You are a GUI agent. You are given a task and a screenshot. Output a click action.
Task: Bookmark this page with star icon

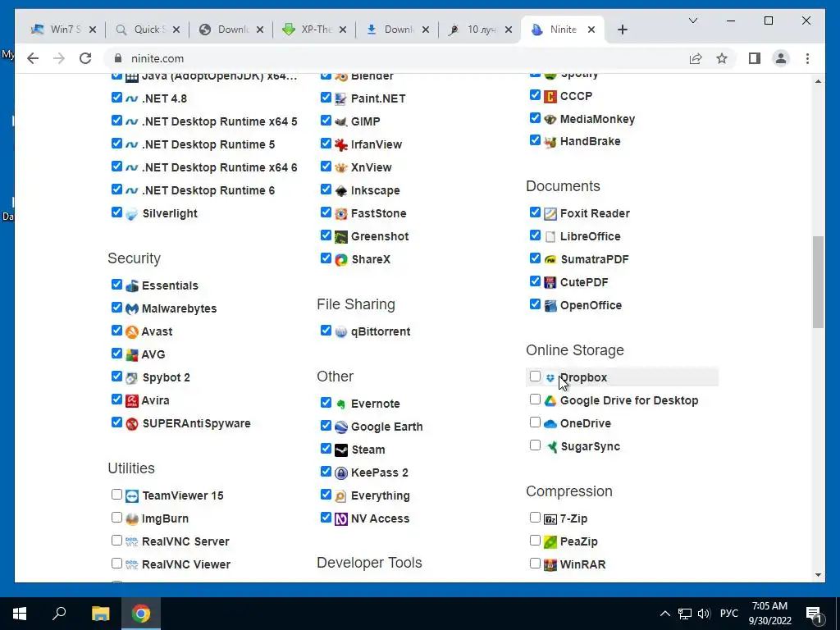[722, 58]
